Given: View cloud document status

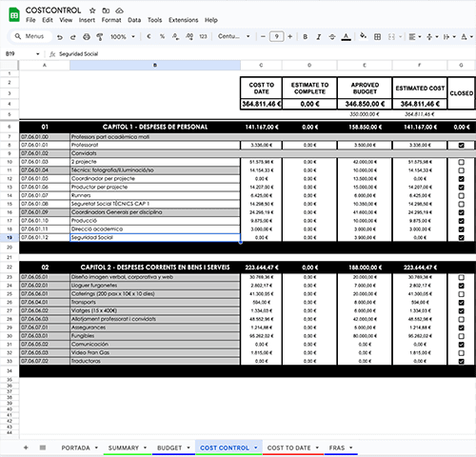Looking at the screenshot, I should tap(119, 10).
